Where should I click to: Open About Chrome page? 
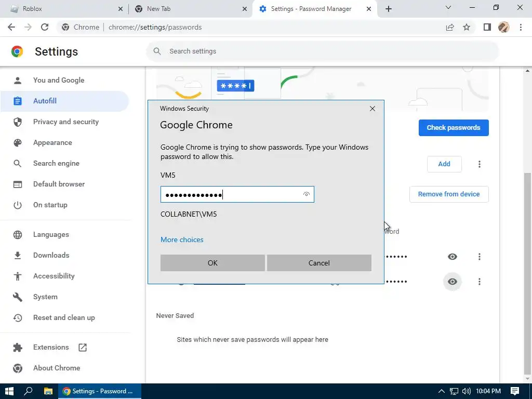(64, 368)
